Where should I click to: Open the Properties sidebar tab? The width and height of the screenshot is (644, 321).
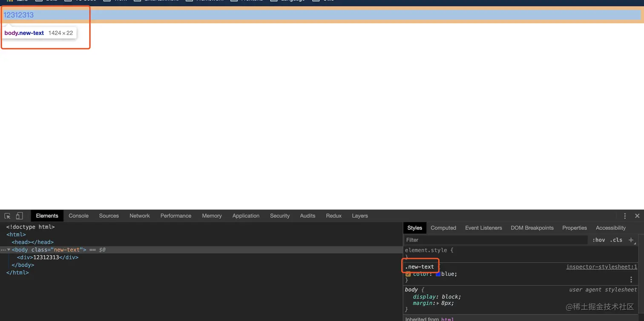point(575,228)
